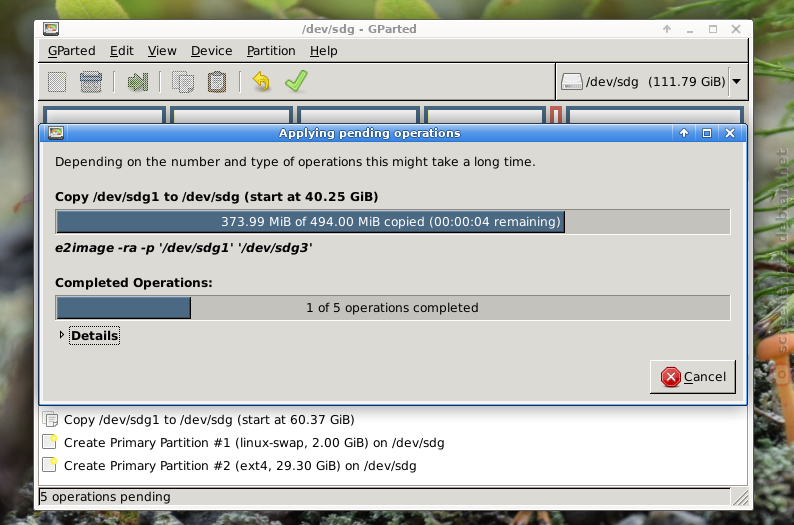Click the Resize/Move toolbar icon

pyautogui.click(x=137, y=82)
